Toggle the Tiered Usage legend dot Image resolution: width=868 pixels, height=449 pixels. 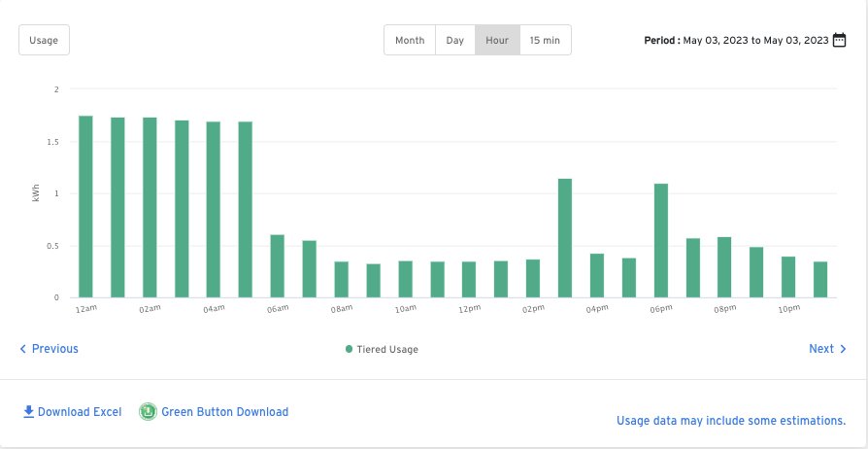click(349, 349)
